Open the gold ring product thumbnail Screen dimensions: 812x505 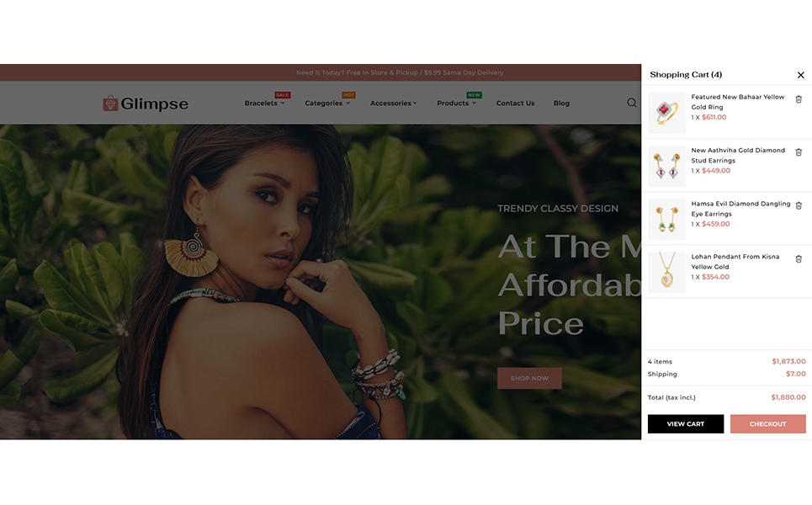(x=667, y=113)
